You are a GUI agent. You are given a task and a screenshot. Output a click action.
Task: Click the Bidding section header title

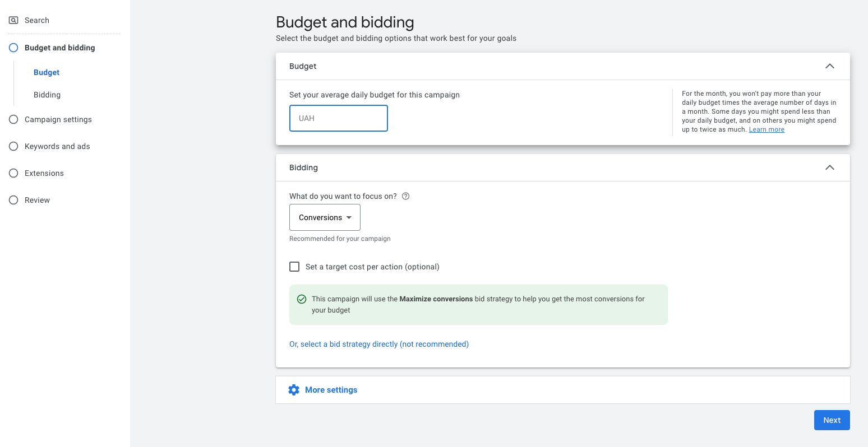(303, 167)
